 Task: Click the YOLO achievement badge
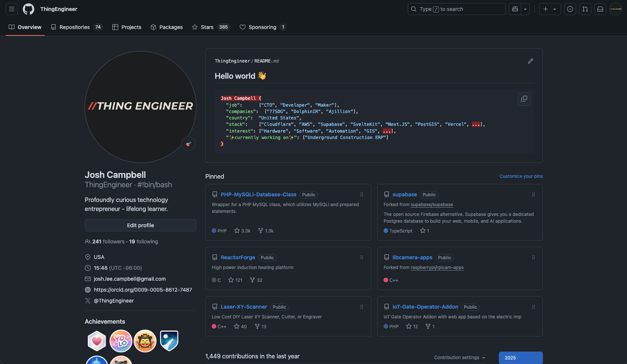[x=121, y=341]
